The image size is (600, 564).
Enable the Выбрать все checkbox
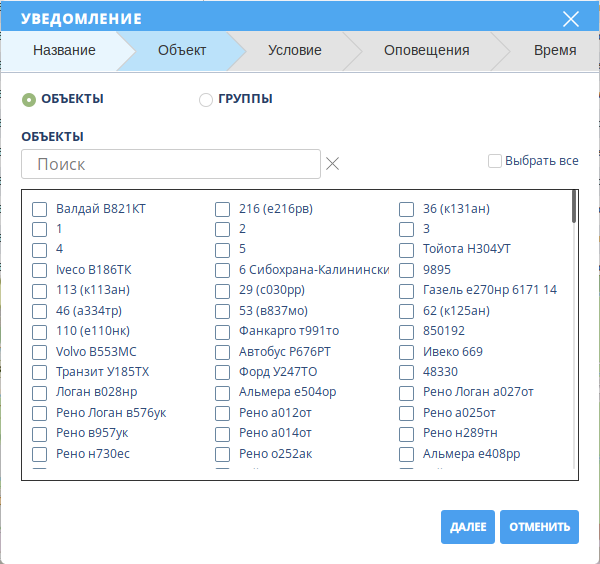tap(495, 160)
